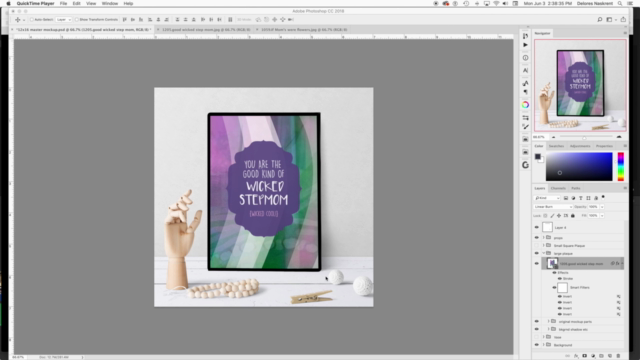Screen dimensions: 640x360
Task: Switch to 1205 good wicked step mom.jpg tab
Action: (x=206, y=30)
